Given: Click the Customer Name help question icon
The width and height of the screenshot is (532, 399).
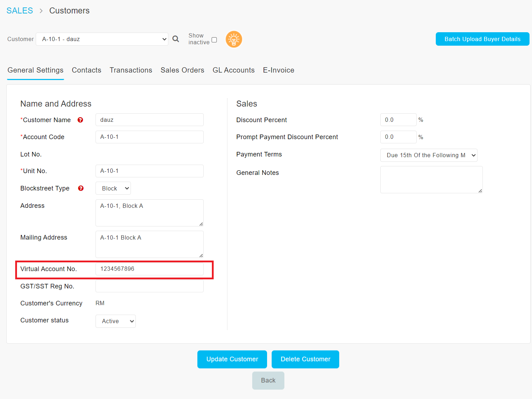Looking at the screenshot, I should (x=80, y=120).
